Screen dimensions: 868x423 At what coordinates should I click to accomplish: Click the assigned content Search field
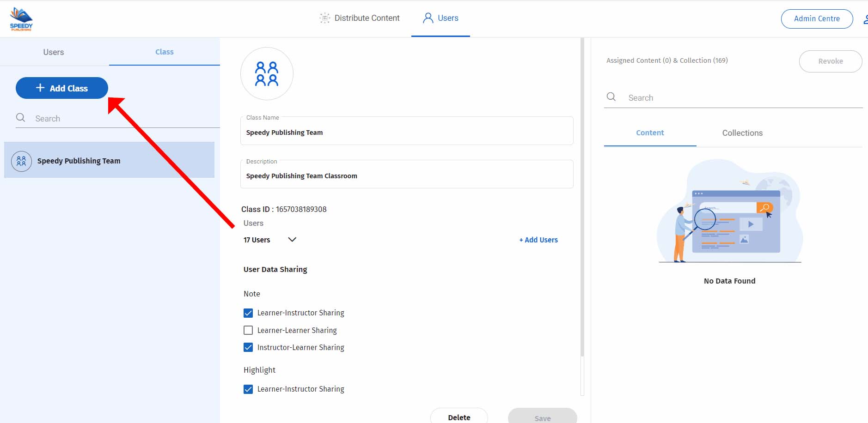(x=734, y=97)
